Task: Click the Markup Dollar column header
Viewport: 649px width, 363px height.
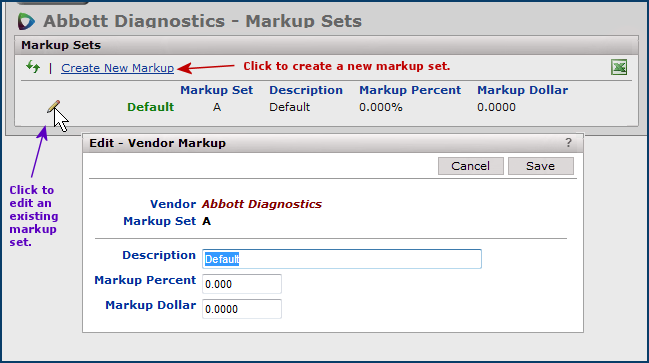Action: 522,90
